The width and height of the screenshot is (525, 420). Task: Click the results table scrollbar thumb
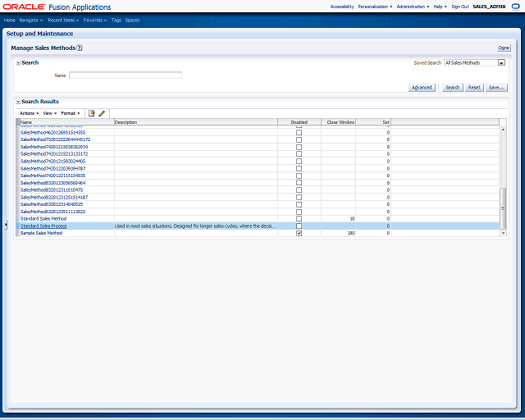(503, 208)
